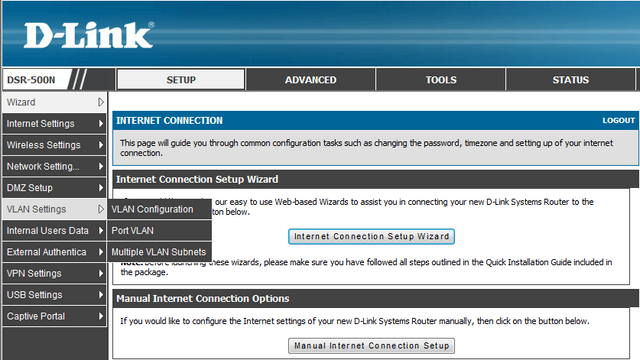Switch to the STATUS tab

570,80
